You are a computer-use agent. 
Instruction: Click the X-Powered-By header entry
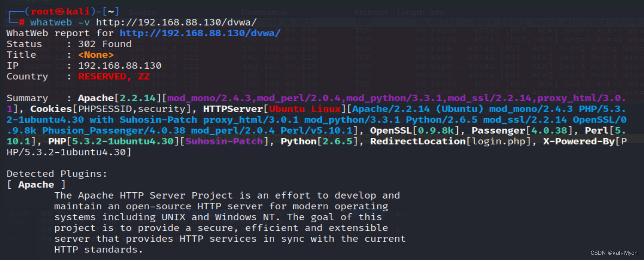pos(579,141)
